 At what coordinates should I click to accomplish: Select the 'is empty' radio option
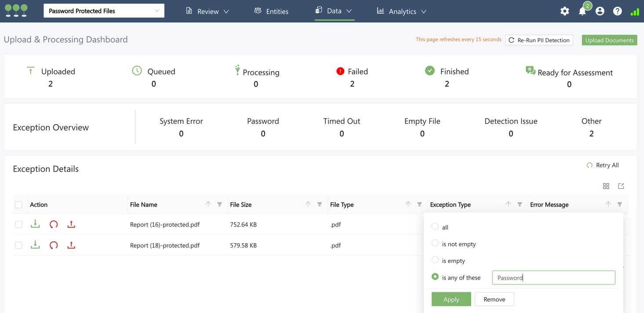(x=435, y=260)
